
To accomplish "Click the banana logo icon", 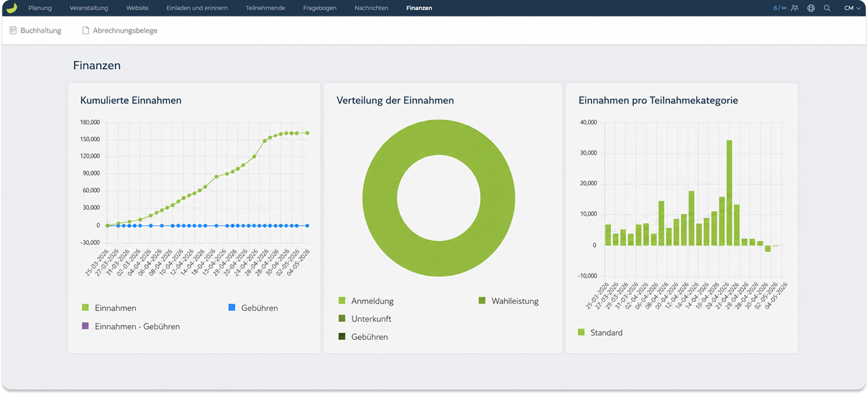I will point(11,8).
